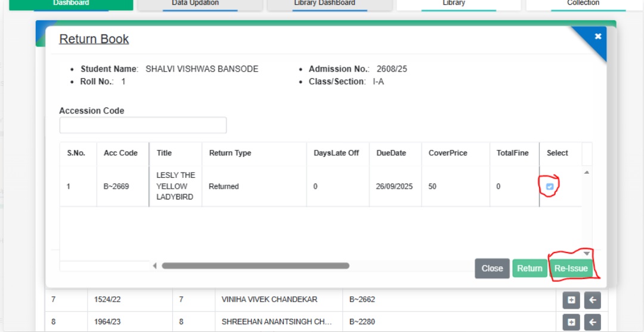Viewport: 644px width, 332px height.
Task: Click the horizontal scrollbar thumb in the table
Action: pos(255,266)
